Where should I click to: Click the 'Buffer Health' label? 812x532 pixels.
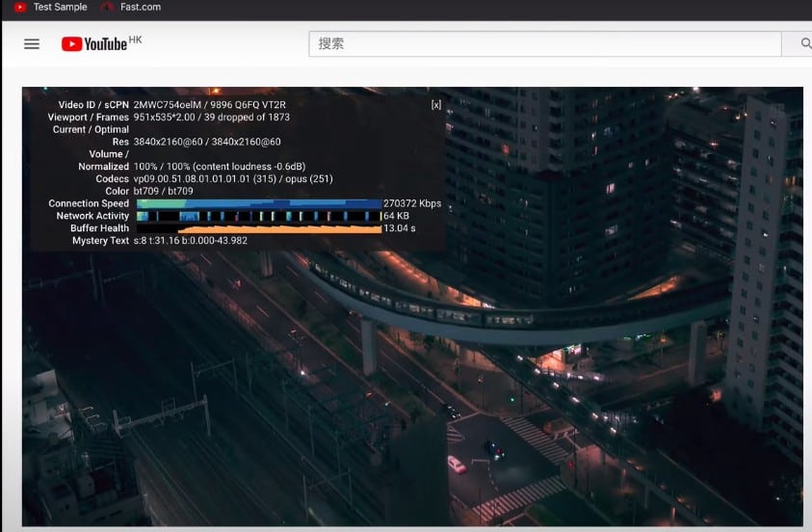[x=99, y=228]
